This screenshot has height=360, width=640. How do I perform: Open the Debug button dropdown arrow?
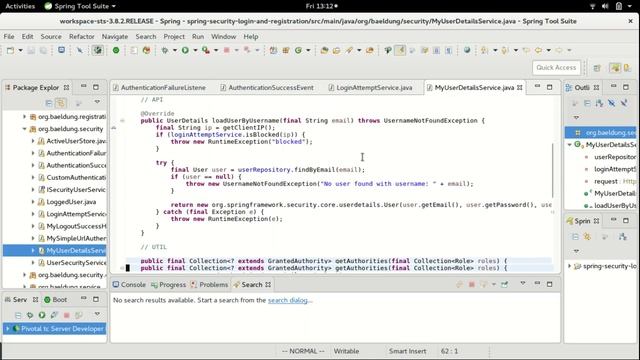(x=175, y=50)
